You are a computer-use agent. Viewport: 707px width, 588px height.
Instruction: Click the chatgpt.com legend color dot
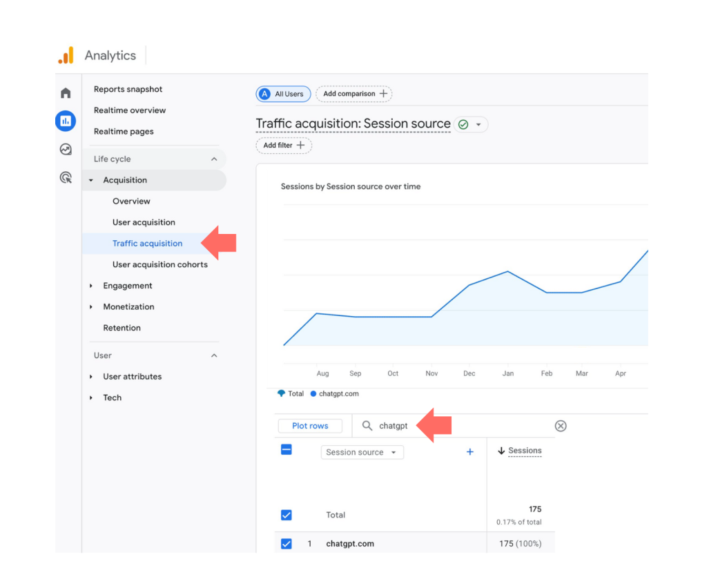click(x=313, y=394)
